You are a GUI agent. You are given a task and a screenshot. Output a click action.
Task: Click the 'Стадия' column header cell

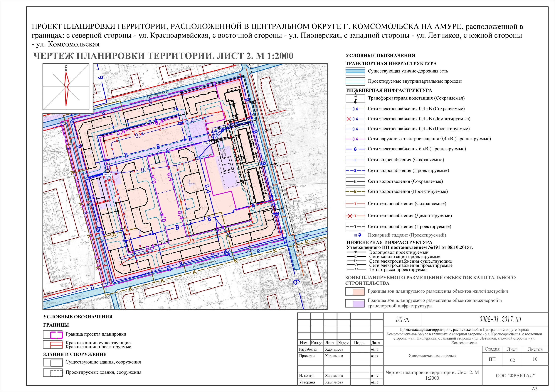[492, 349]
